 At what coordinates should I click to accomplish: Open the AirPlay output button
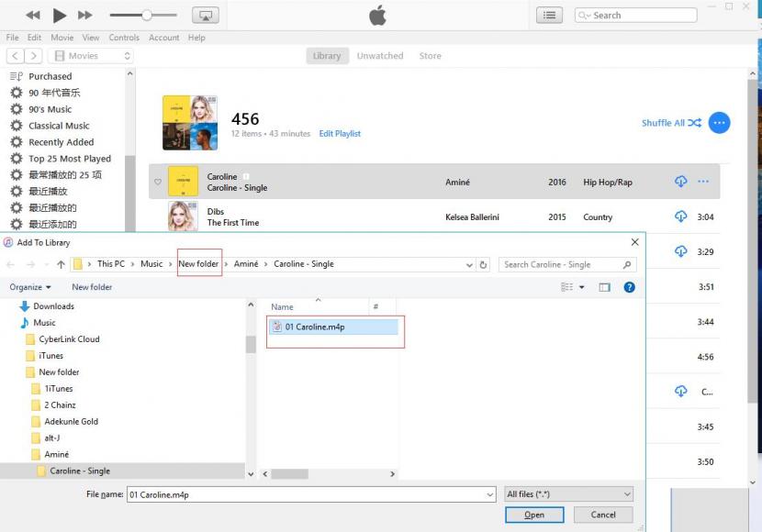[x=206, y=16]
